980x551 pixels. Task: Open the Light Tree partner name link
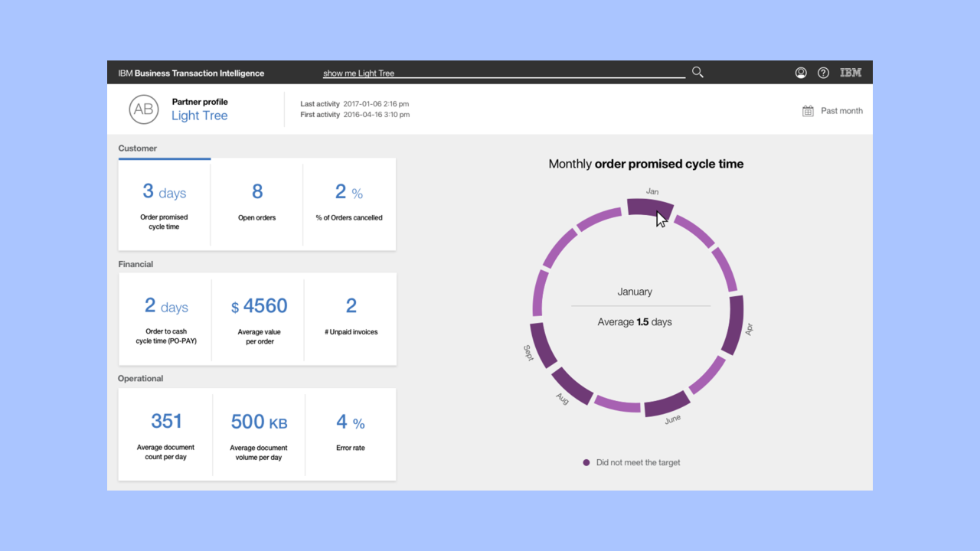point(200,116)
